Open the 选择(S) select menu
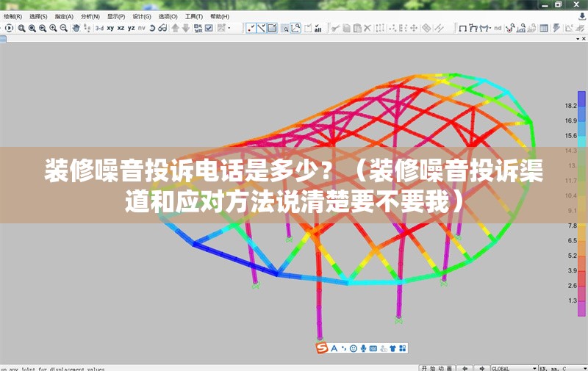This screenshot has width=588, height=371. pyautogui.click(x=38, y=16)
